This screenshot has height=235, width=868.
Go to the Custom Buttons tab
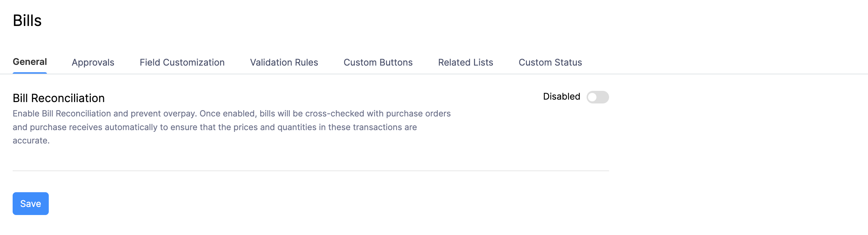(378, 62)
